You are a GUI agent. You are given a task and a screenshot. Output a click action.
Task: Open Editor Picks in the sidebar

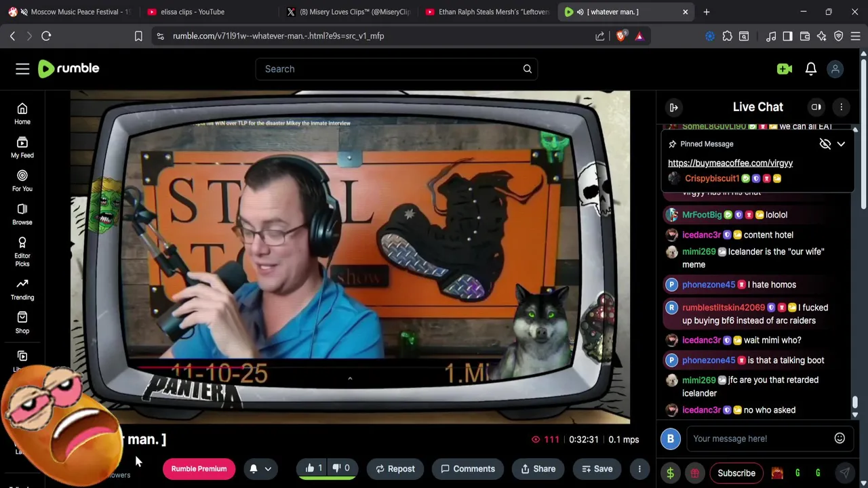(x=22, y=251)
